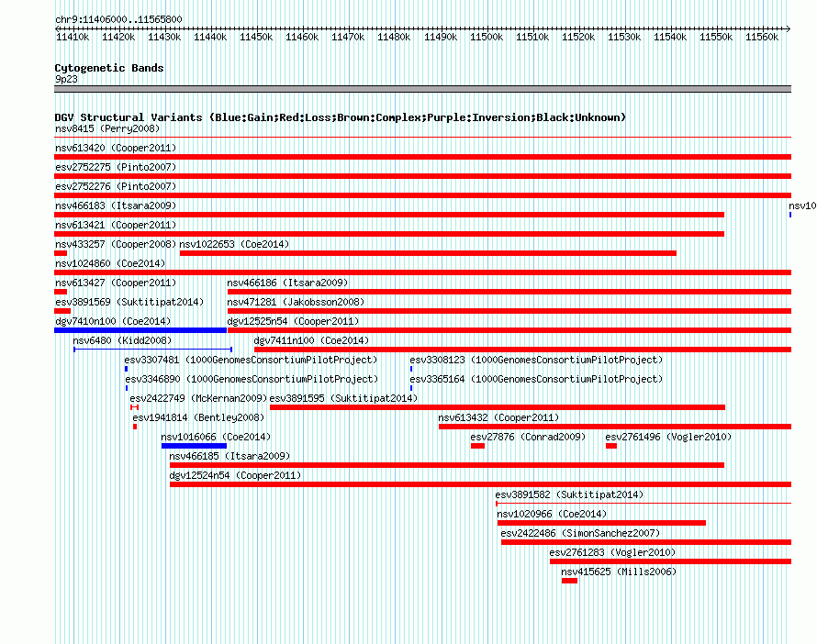Open variant nsv613421 (Cooper2011)
The height and width of the screenshot is (644, 817).
tap(116, 225)
